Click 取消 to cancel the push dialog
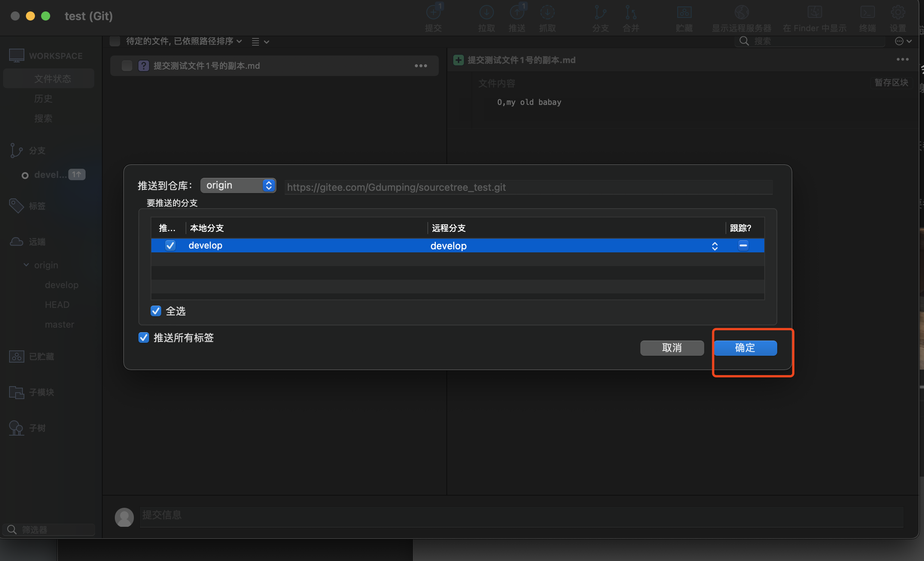This screenshot has width=924, height=561. click(x=673, y=348)
